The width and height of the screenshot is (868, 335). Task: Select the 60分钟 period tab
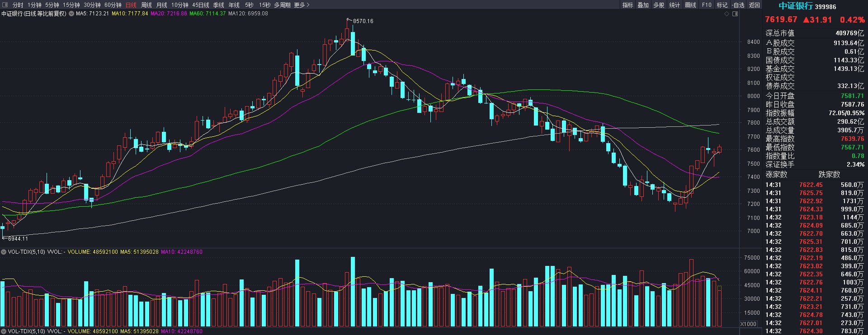coord(113,5)
